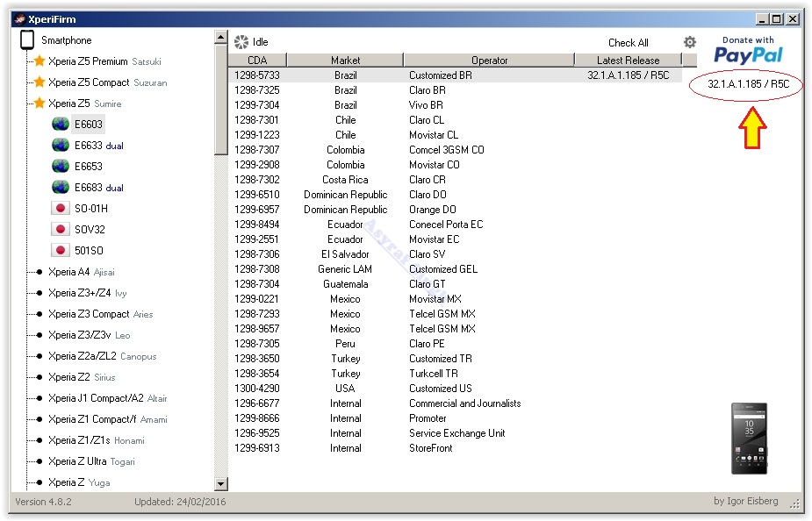Sort by the Latest Release column header
Screen dimensions: 812x521
click(x=629, y=60)
